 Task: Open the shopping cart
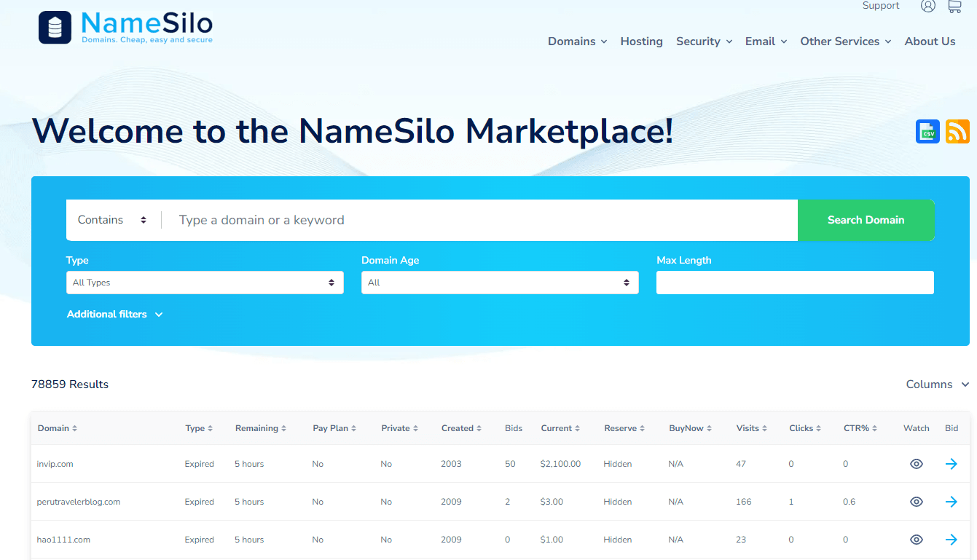[x=954, y=6]
